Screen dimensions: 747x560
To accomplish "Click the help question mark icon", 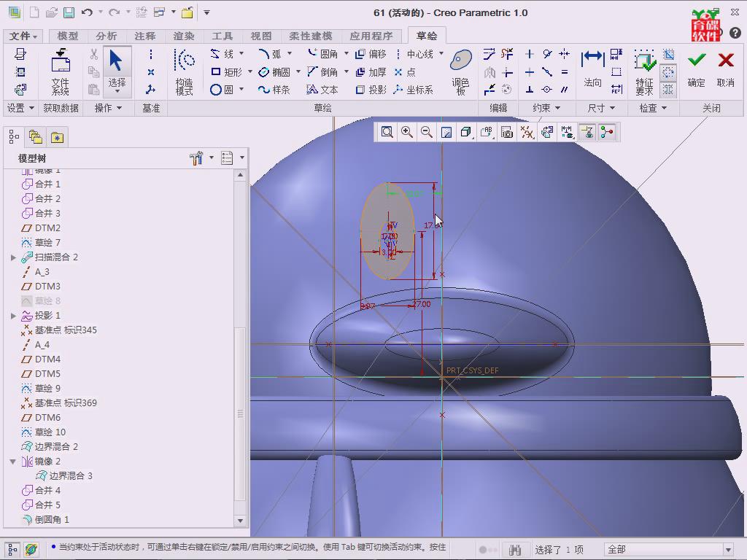I will [x=735, y=33].
